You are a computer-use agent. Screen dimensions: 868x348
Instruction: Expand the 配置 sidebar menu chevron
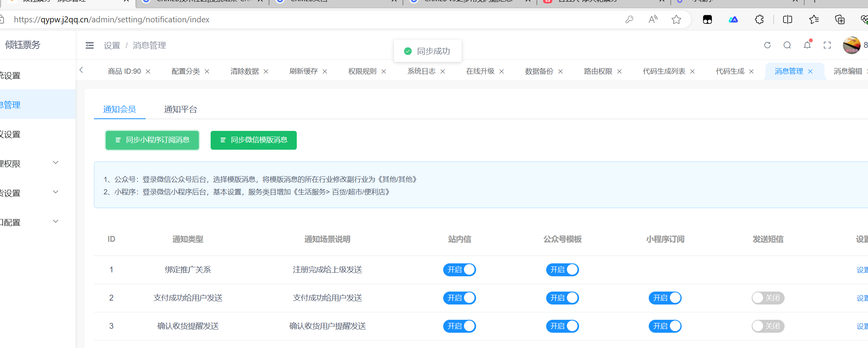click(x=56, y=221)
